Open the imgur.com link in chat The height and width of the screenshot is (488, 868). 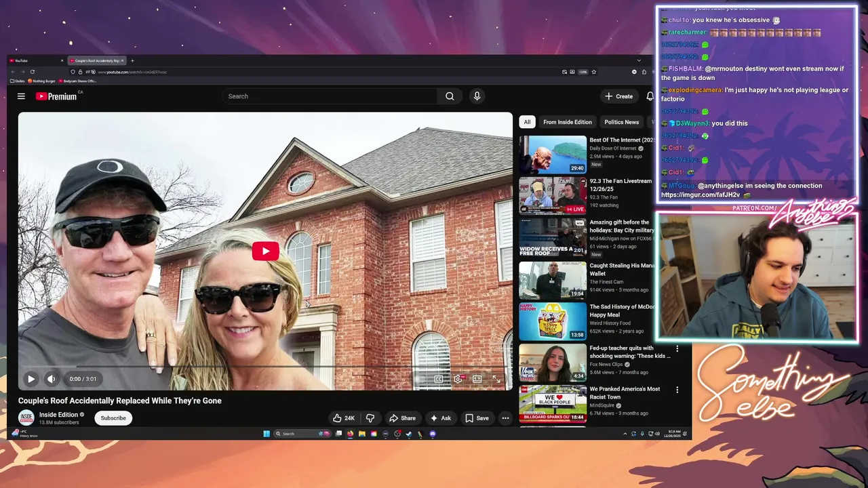point(700,195)
